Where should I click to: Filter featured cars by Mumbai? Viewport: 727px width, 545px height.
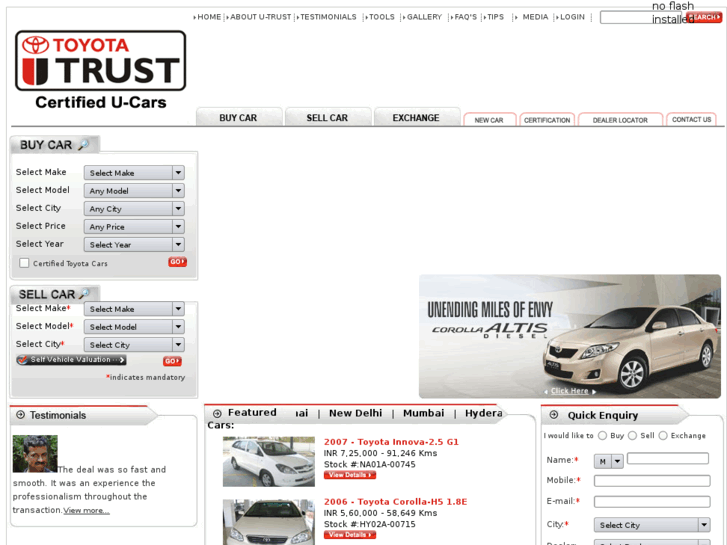click(x=423, y=413)
